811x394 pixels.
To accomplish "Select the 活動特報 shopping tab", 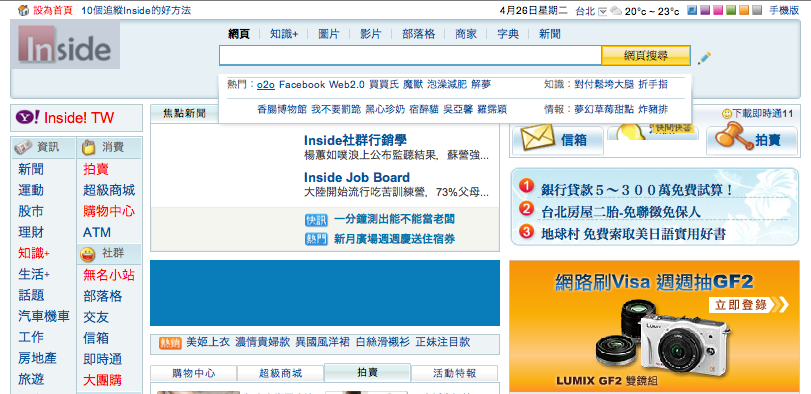I will [x=455, y=373].
